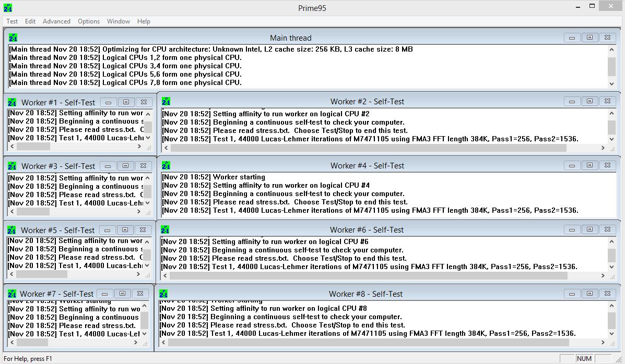Open the Advanced menu
Image resolution: width=625 pixels, height=364 pixels.
(x=56, y=21)
